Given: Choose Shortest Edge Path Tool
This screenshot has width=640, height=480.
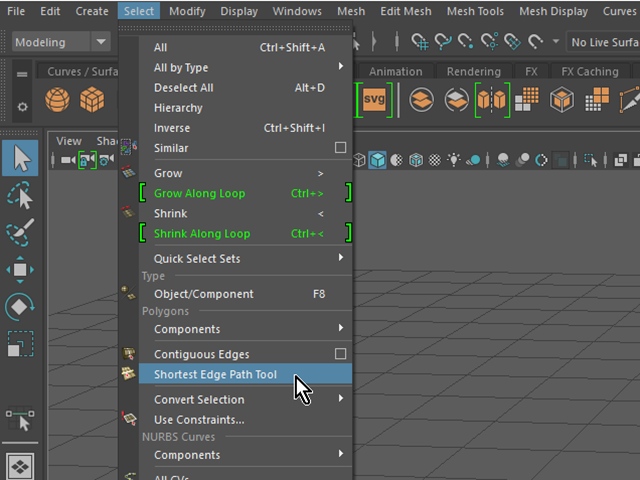Looking at the screenshot, I should [245, 374].
